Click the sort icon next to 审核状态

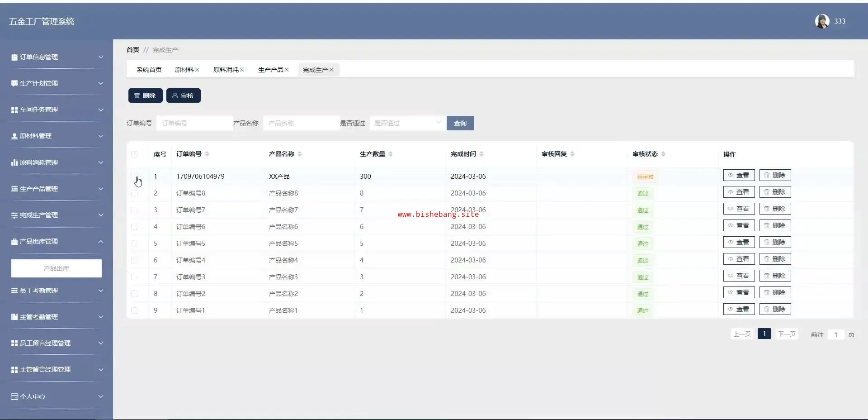(x=663, y=154)
